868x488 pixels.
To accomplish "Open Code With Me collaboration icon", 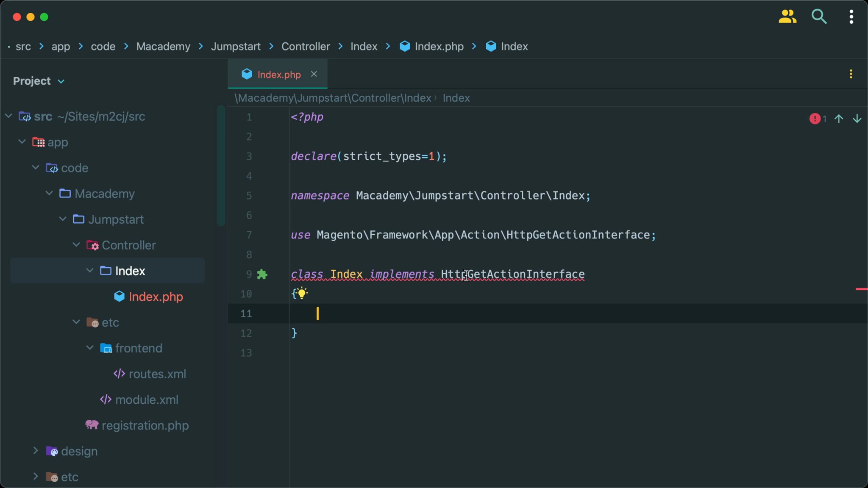I will pos(787,17).
